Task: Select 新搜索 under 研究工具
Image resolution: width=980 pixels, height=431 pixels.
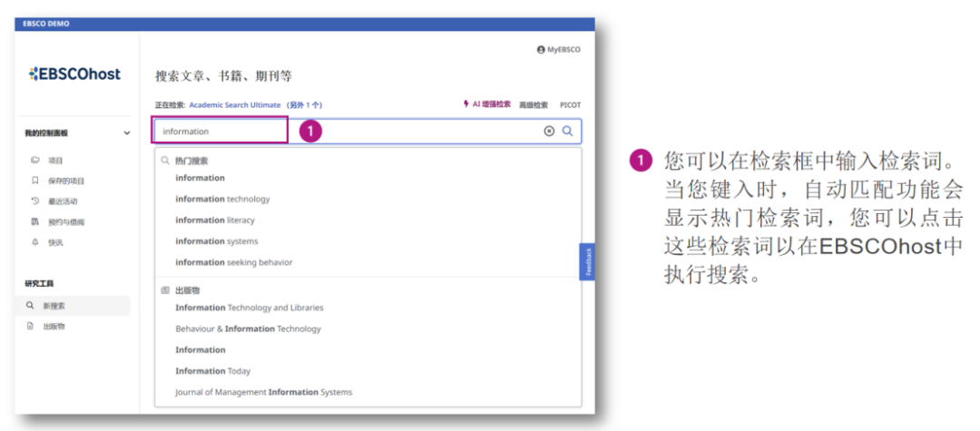Action: (x=74, y=306)
